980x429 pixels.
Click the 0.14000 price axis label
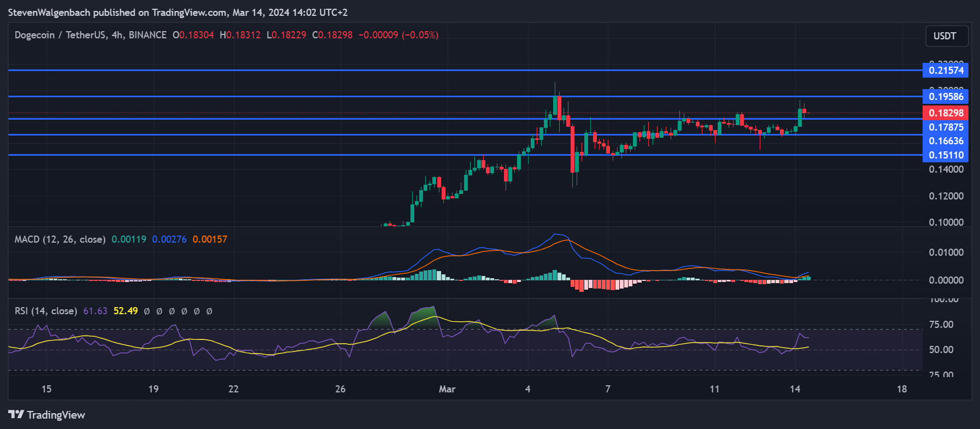pyautogui.click(x=946, y=169)
